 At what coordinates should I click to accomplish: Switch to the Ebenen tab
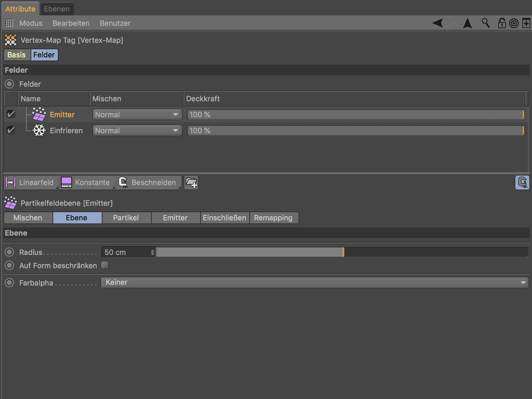(x=57, y=9)
